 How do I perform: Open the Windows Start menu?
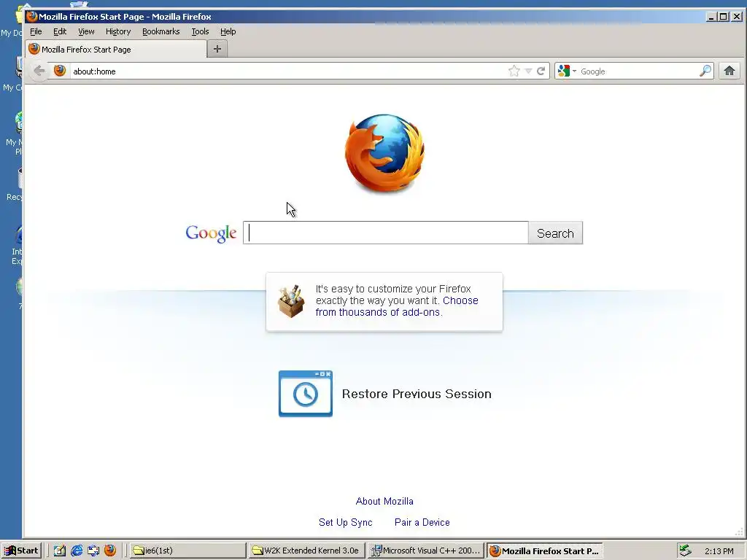point(21,551)
